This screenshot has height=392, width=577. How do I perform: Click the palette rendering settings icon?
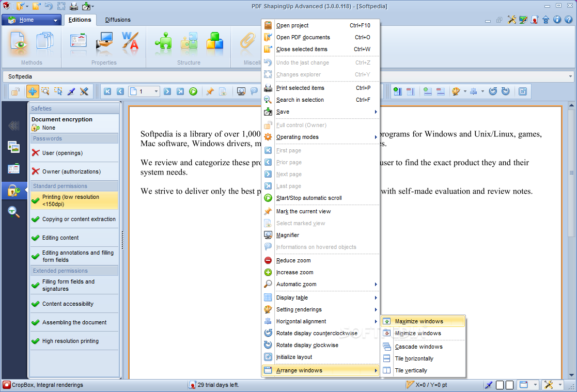point(456,91)
